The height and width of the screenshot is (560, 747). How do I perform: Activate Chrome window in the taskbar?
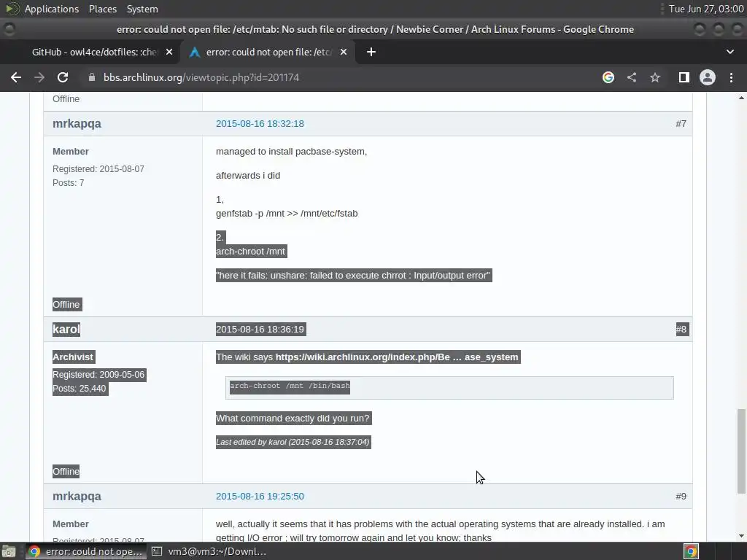tap(85, 552)
